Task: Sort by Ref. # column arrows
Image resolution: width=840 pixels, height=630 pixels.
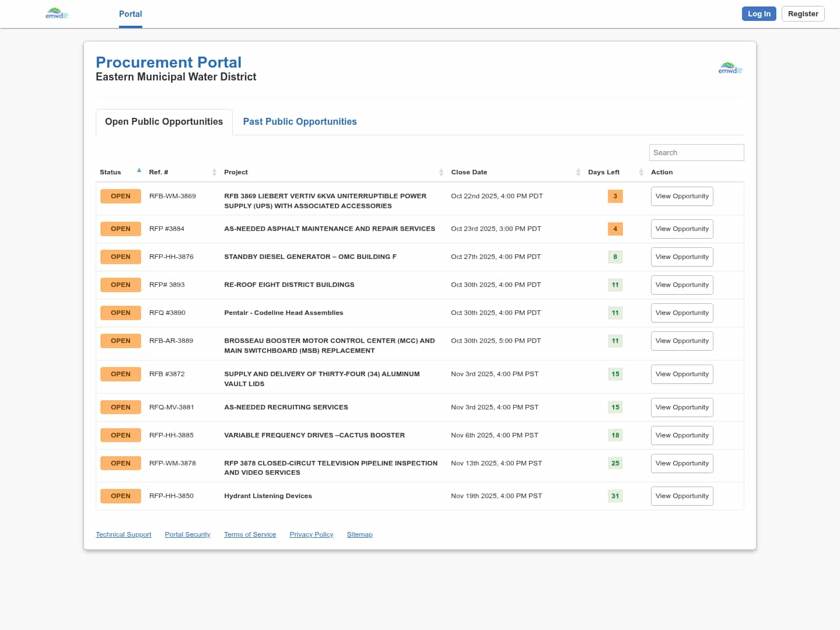Action: 214,172
